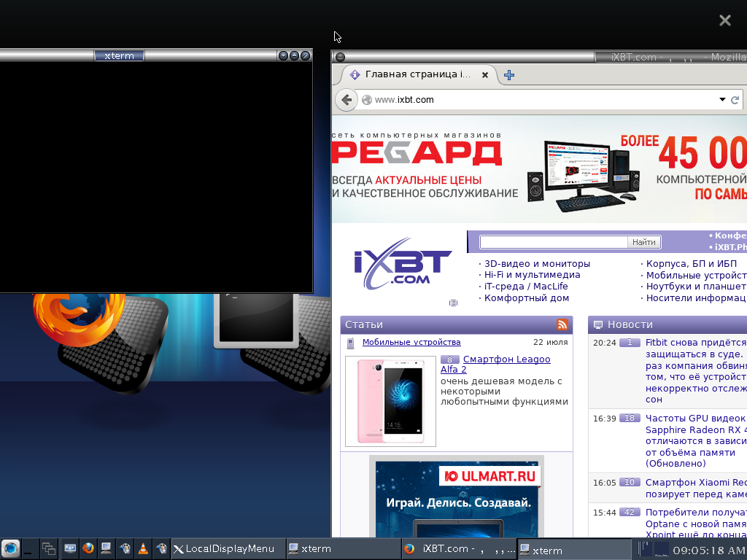Image resolution: width=747 pixels, height=560 pixels.
Task: Reload the iXBT page
Action: (735, 99)
